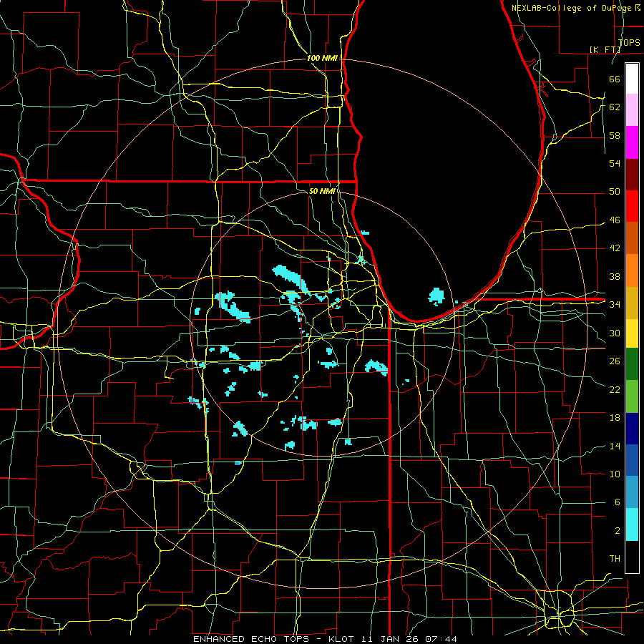Click the TH threshold legend label

(x=615, y=559)
